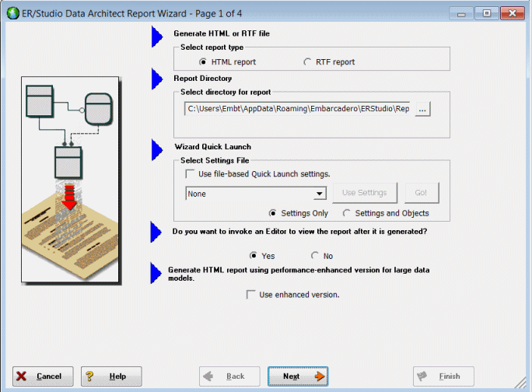Click the Go! button
Viewport: 532px width, 392px height.
point(422,193)
